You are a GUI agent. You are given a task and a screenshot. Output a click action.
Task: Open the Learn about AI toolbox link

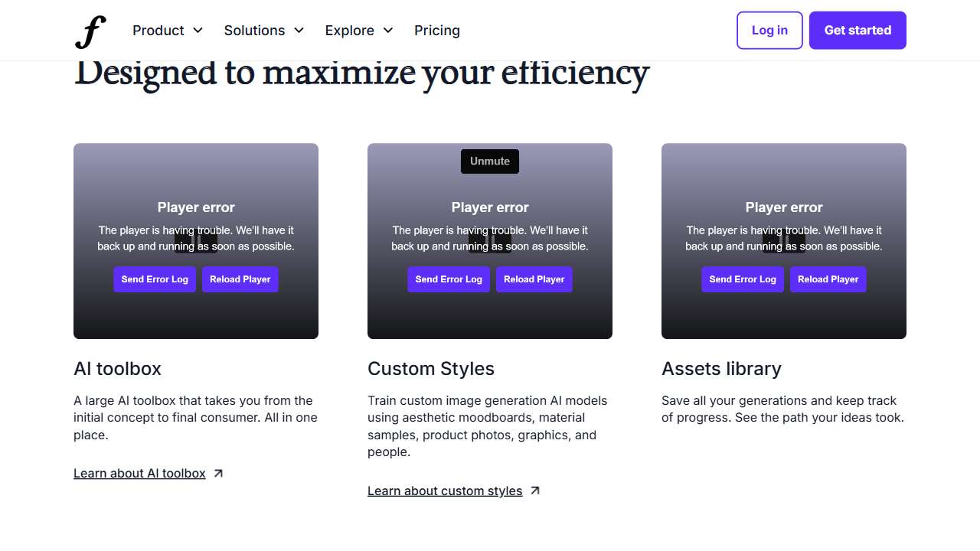[139, 474]
